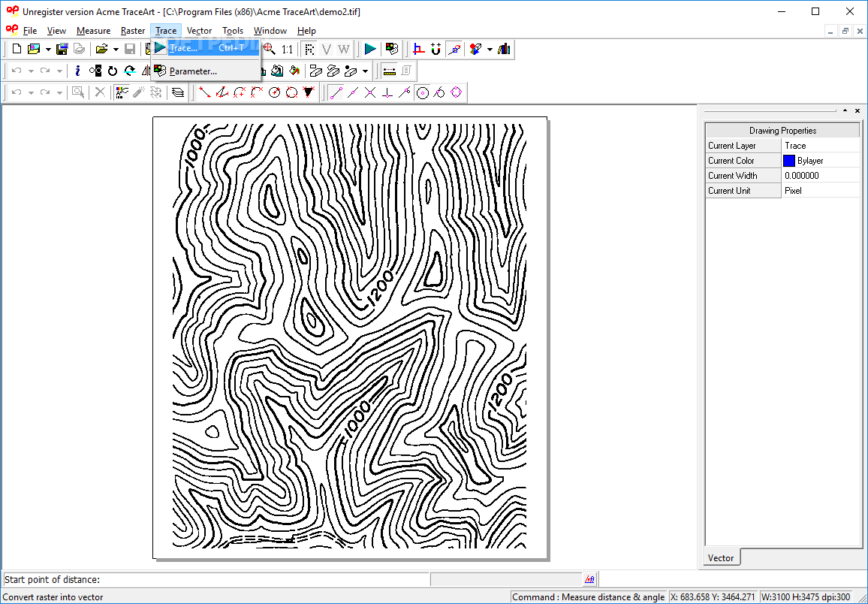Click the dotted R raster view icon
Image resolution: width=868 pixels, height=604 pixels.
[309, 50]
